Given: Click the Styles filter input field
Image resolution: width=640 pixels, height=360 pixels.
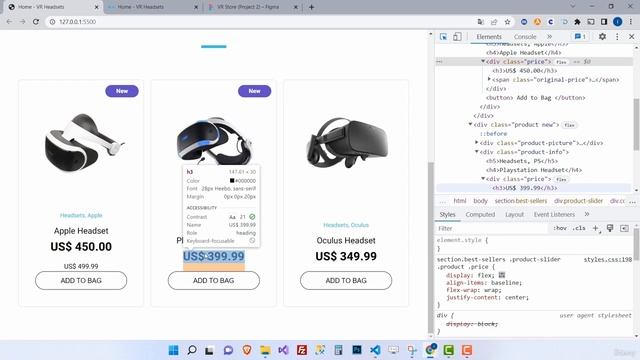Looking at the screenshot, I should pos(492,229).
